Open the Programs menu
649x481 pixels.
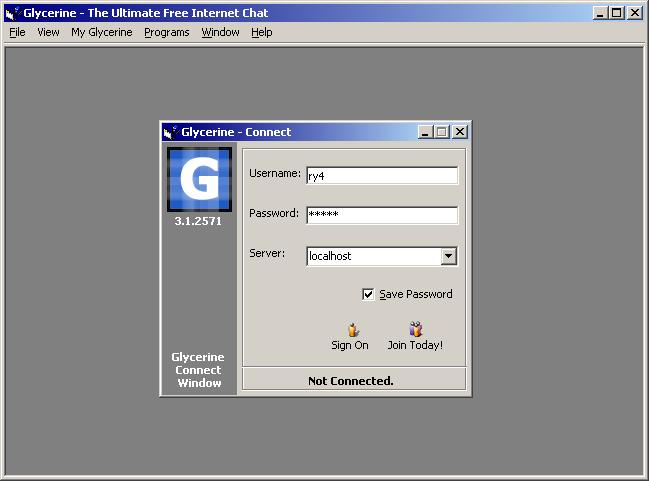[166, 32]
